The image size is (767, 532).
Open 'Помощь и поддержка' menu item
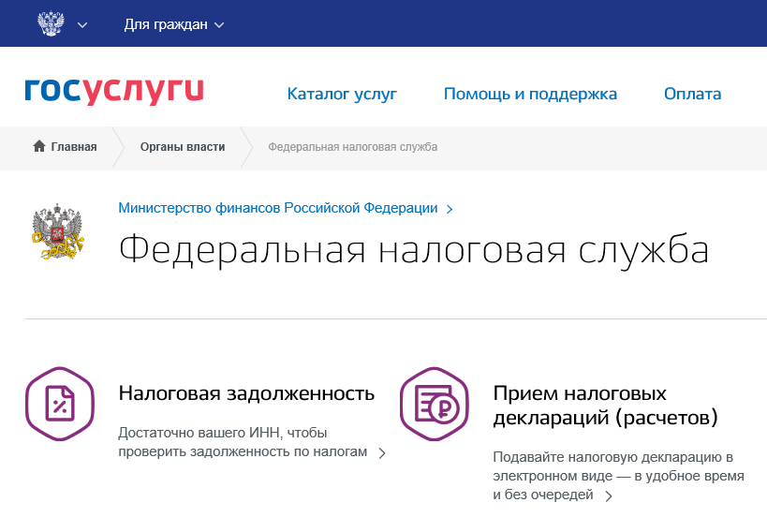coord(530,94)
